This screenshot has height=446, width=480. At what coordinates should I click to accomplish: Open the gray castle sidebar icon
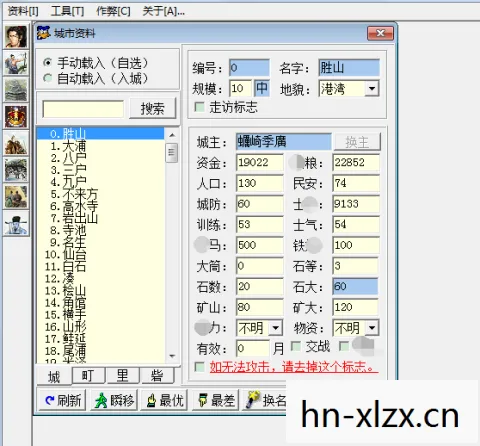[x=16, y=89]
